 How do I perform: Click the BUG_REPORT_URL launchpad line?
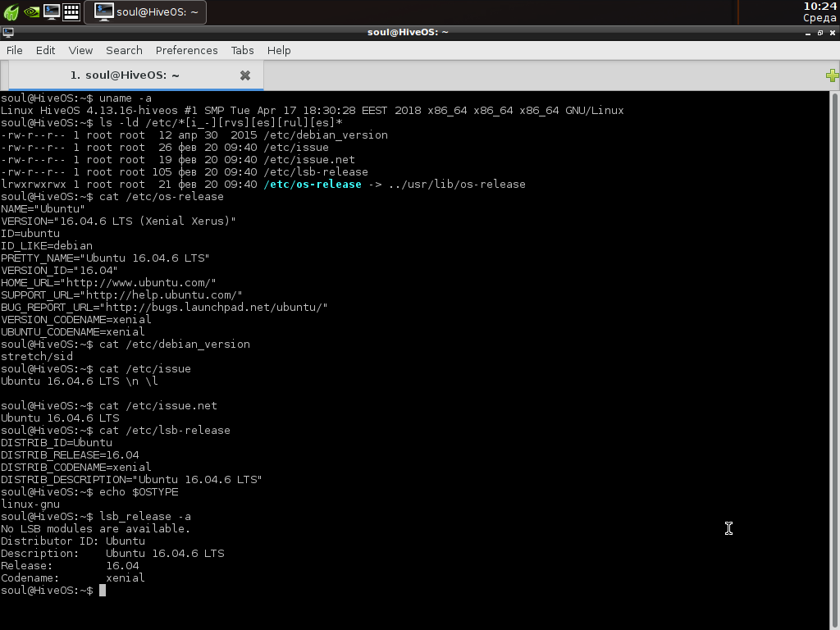point(164,308)
